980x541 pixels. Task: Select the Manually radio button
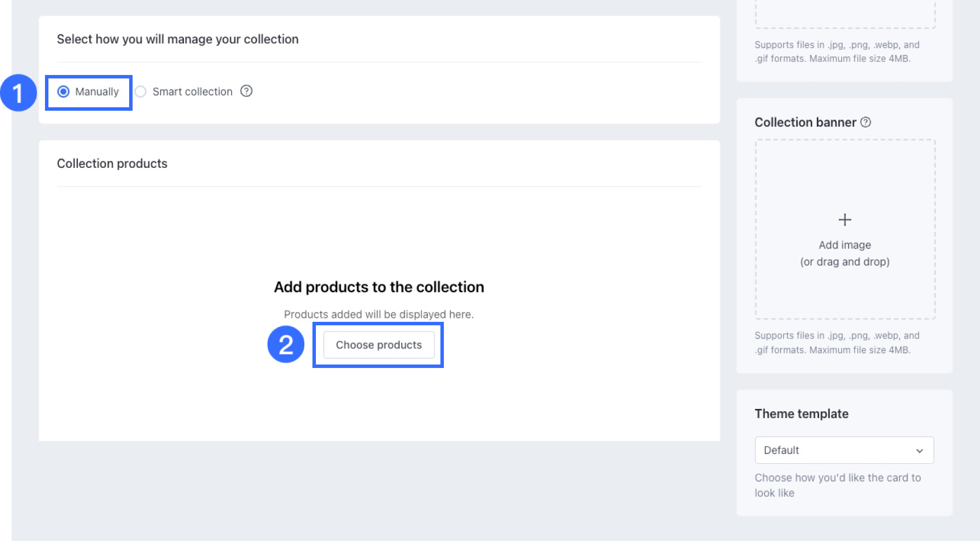[x=63, y=92]
